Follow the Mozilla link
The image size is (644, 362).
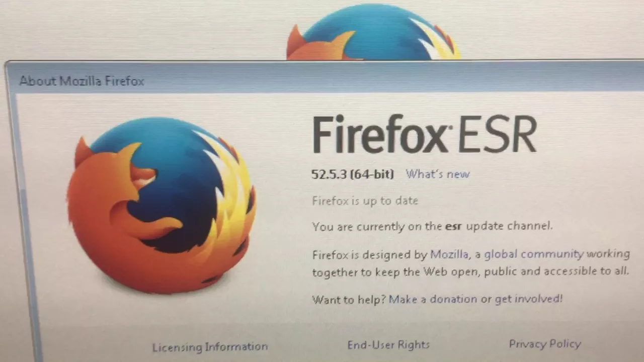tap(450, 254)
